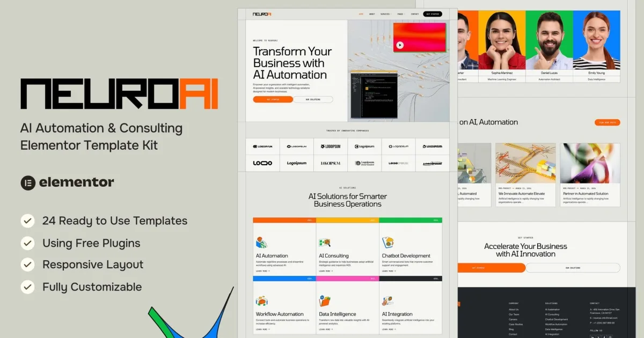
Task: Select the Chatbot Development card title
Action: tap(406, 256)
